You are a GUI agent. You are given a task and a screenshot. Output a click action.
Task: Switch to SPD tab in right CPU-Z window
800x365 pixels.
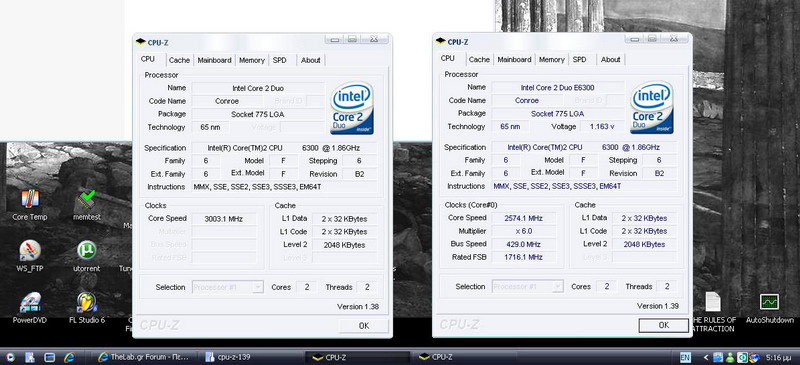580,60
